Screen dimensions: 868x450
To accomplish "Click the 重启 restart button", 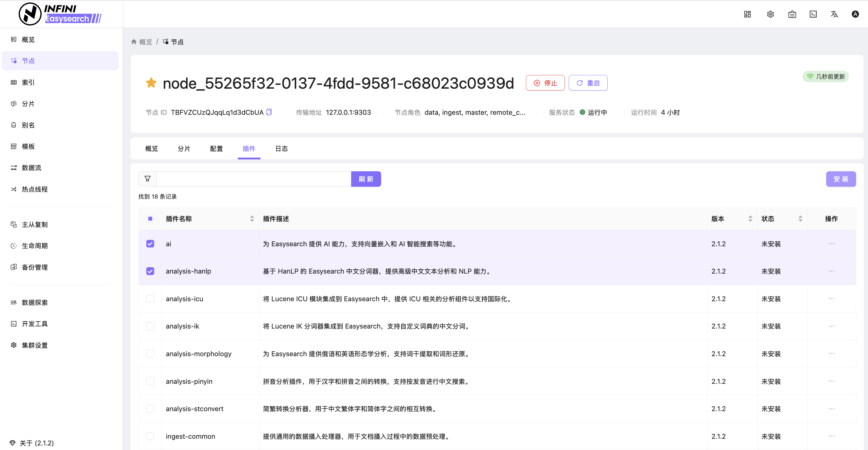I will pyautogui.click(x=588, y=83).
